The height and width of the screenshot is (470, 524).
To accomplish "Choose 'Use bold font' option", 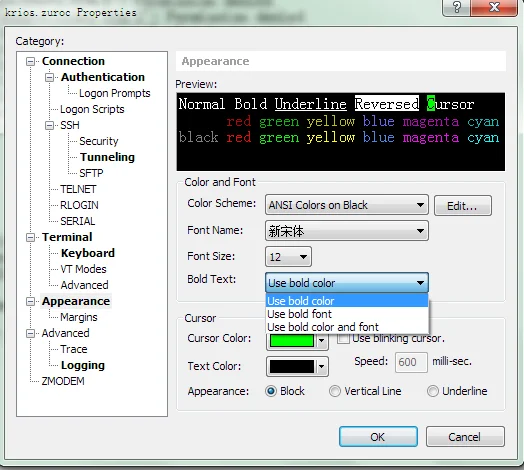I will point(347,314).
